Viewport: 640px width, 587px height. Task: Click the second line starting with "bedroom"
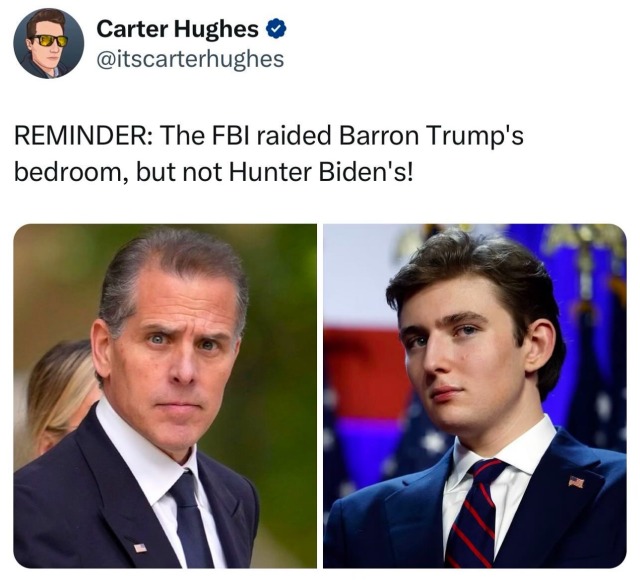(x=213, y=172)
